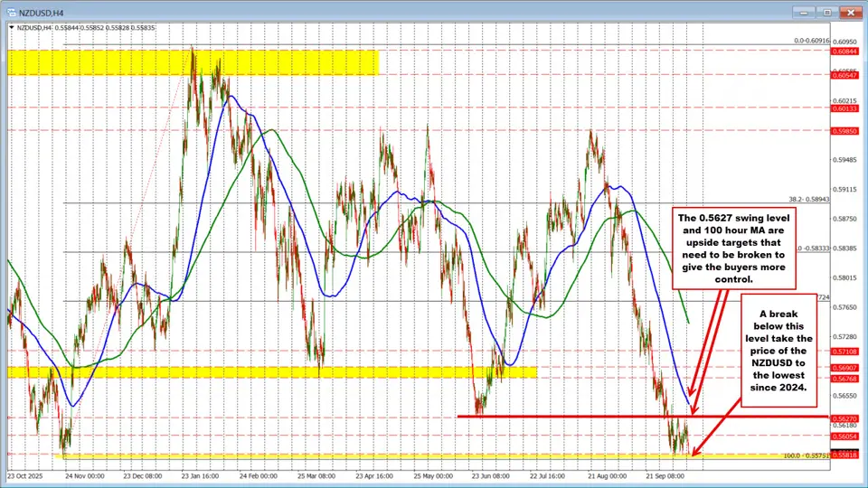Click the 0.58385 price scale value
Viewport: 868px width, 488px height.
click(x=844, y=249)
